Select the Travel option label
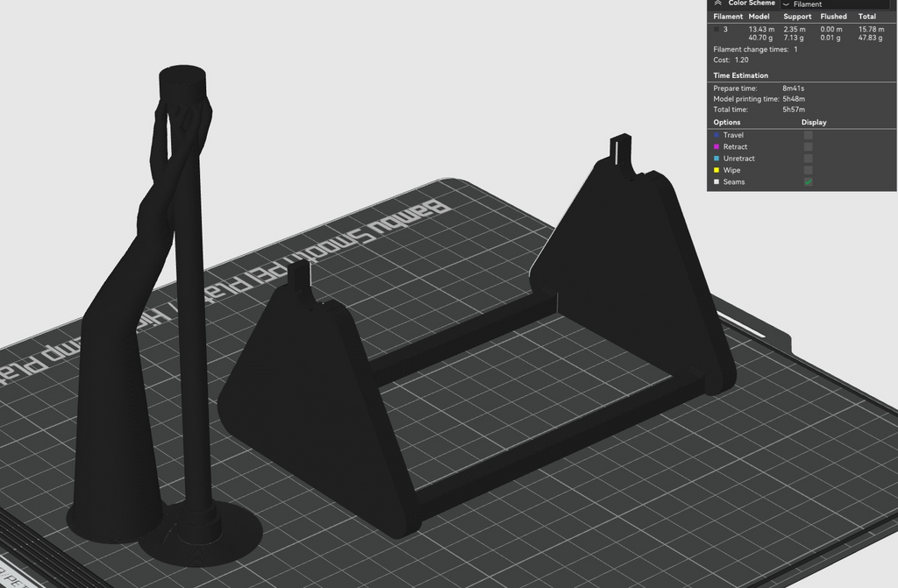 pos(733,135)
